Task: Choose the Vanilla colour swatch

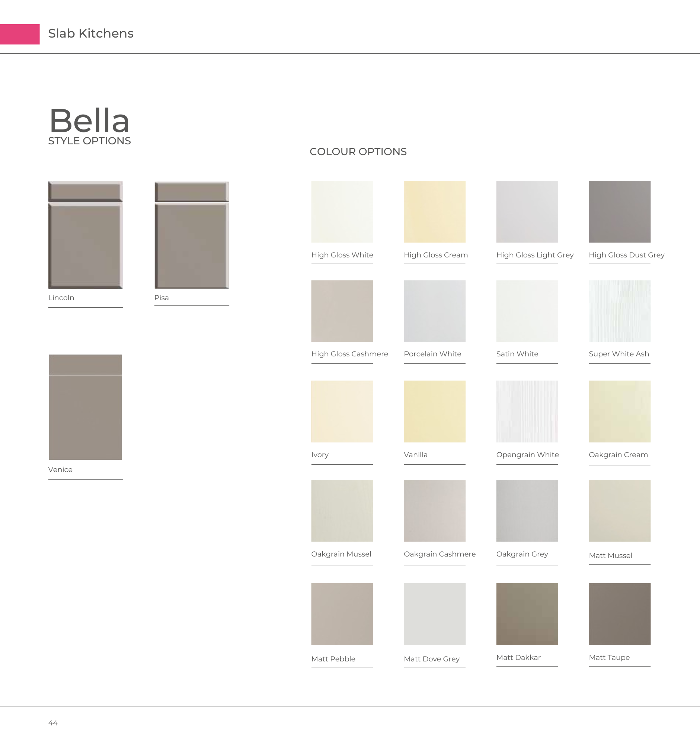Action: [x=434, y=411]
